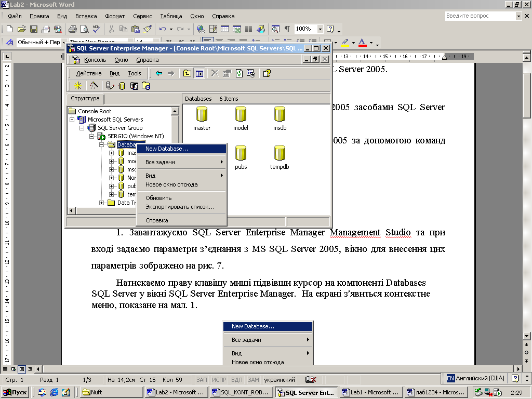Click the Delete X icon in Enterprise Manager
Screen dimensions: 532x399
(215, 73)
